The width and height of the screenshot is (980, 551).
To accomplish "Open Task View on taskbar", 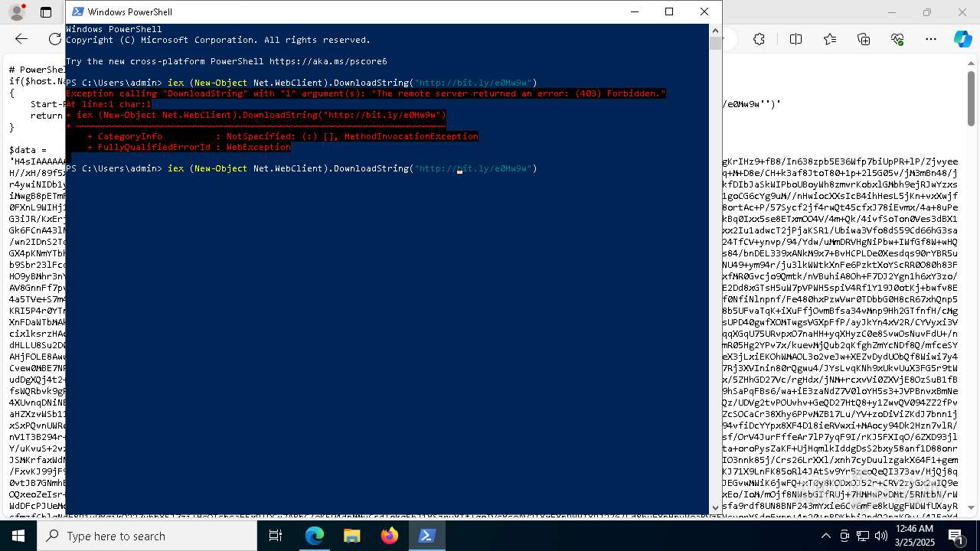I will (x=276, y=536).
